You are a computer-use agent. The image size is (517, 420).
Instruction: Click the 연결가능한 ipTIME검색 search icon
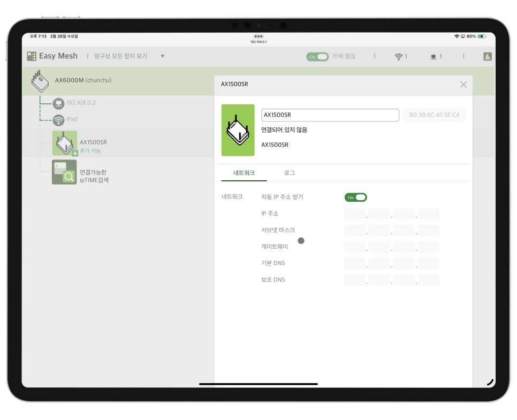[64, 172]
